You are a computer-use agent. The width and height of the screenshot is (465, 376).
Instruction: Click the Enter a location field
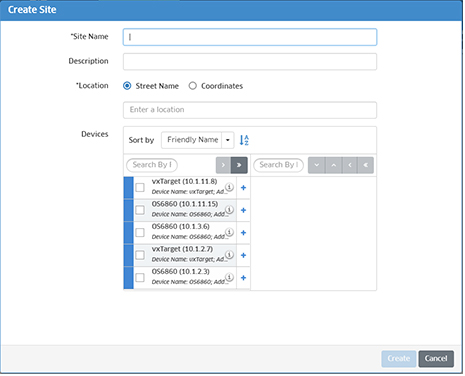[250, 110]
